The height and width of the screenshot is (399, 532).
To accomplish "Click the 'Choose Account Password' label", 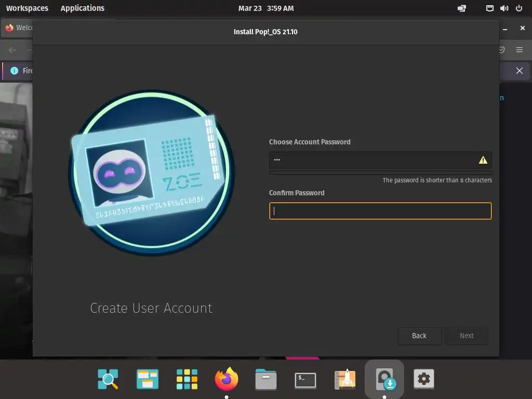I will [310, 142].
